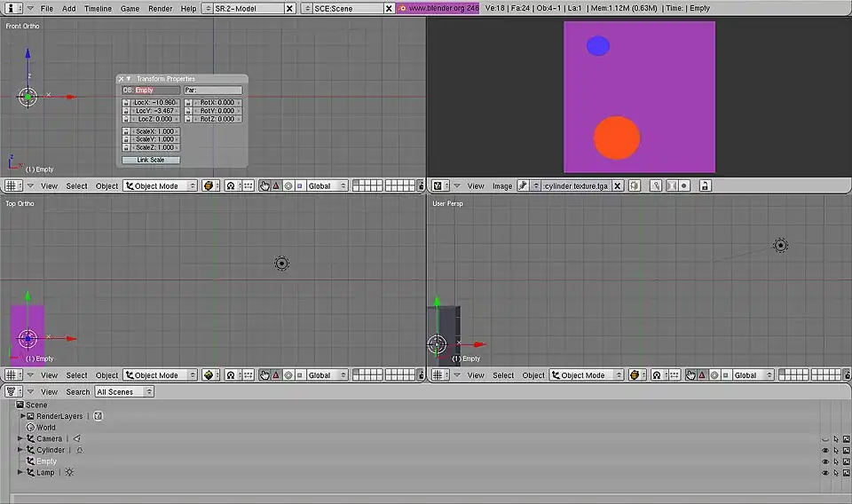Open the Timeline menu in top bar

(98, 8)
